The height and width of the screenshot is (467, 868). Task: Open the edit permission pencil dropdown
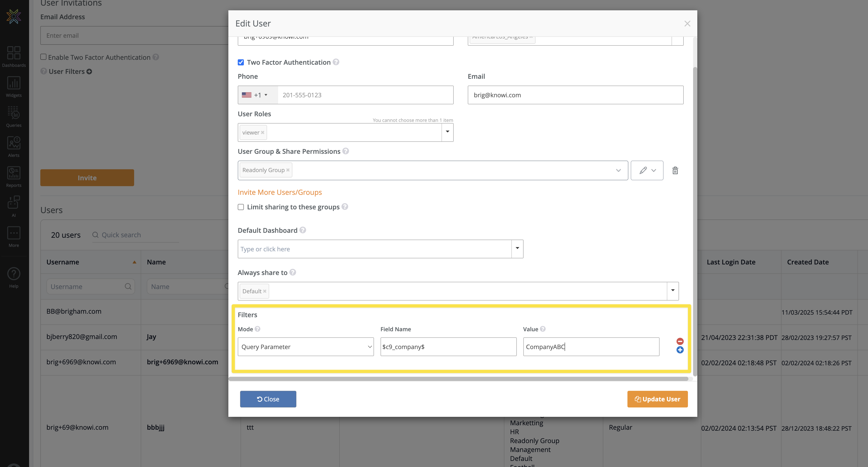pyautogui.click(x=647, y=170)
